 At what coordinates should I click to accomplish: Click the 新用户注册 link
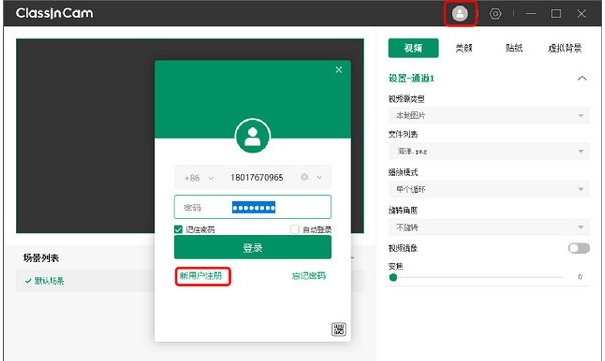coord(201,276)
